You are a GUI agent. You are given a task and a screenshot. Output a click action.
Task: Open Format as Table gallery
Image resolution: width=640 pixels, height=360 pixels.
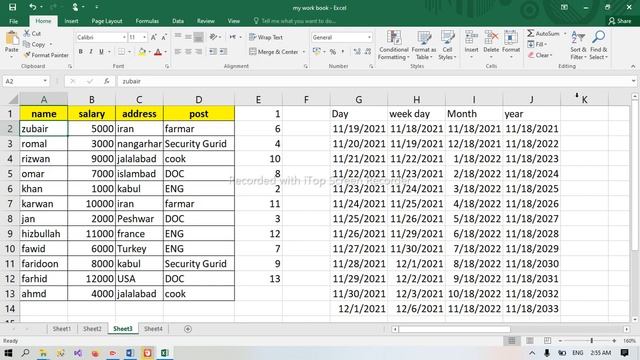coord(424,45)
